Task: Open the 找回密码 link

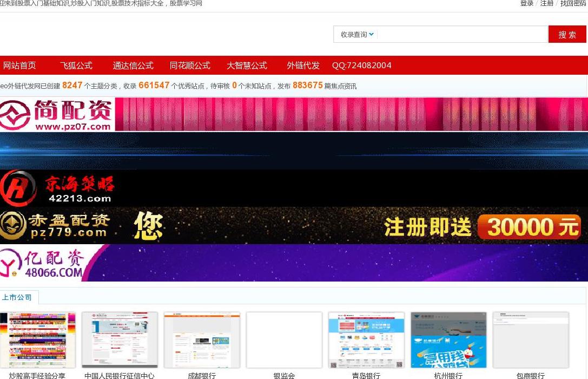Action: [573, 3]
